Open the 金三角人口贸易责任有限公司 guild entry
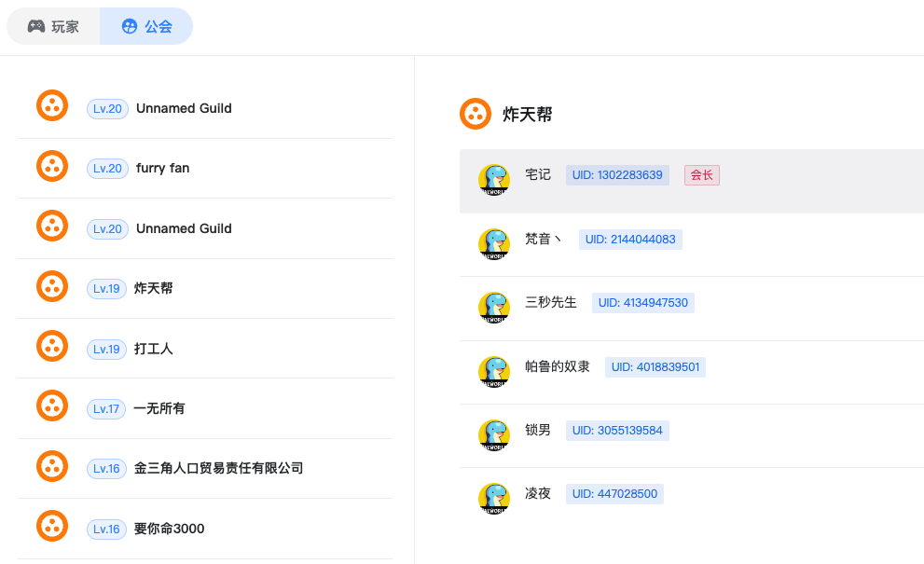Viewport: 924px width, 564px height. [205, 469]
